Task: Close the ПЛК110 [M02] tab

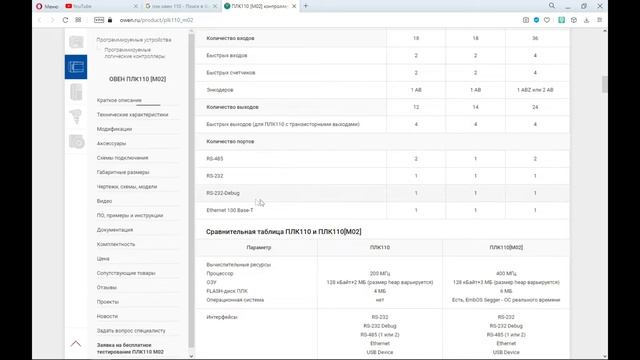Action: [294, 6]
